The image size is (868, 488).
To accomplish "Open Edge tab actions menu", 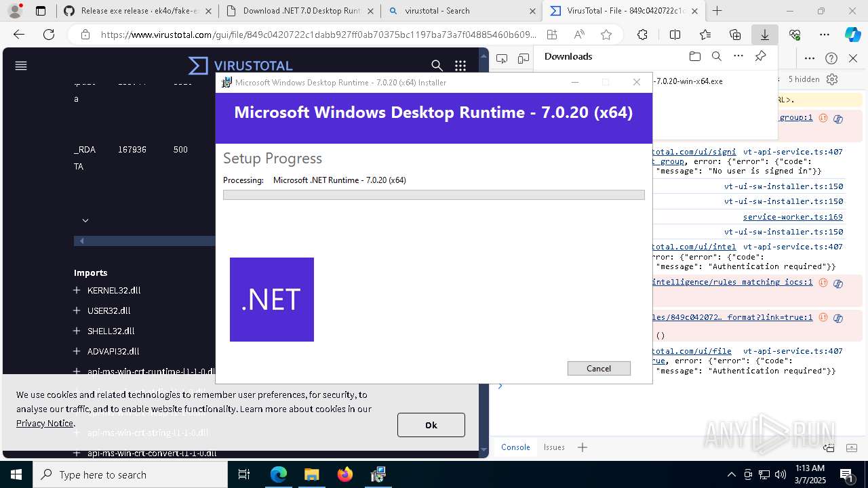I will 41,11.
